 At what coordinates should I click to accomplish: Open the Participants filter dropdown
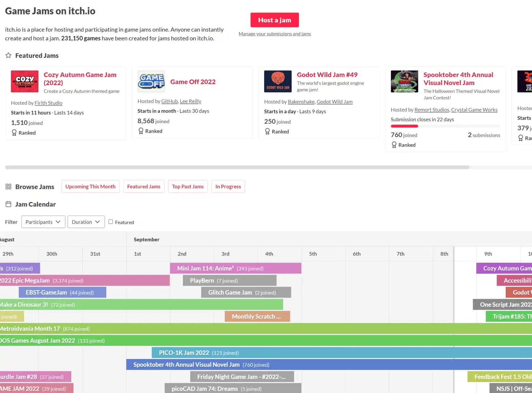[43, 222]
